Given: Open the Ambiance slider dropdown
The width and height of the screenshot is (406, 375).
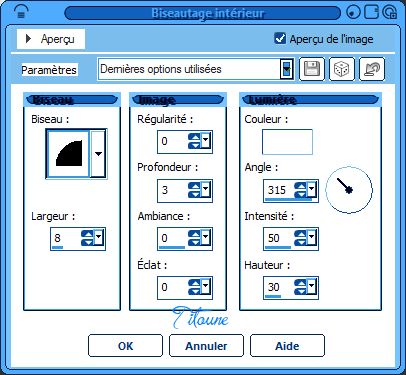Looking at the screenshot, I should click(x=205, y=237).
